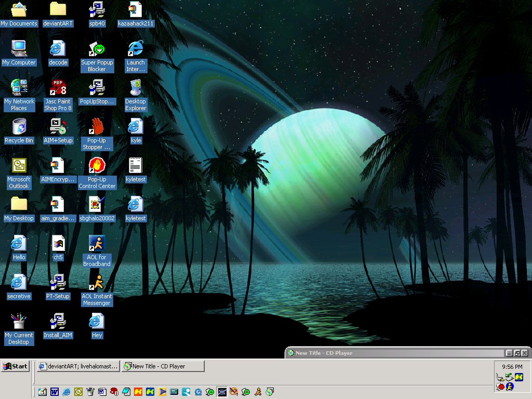This screenshot has width=532, height=399.
Task: Select the ch5 file icon
Action: [x=58, y=248]
